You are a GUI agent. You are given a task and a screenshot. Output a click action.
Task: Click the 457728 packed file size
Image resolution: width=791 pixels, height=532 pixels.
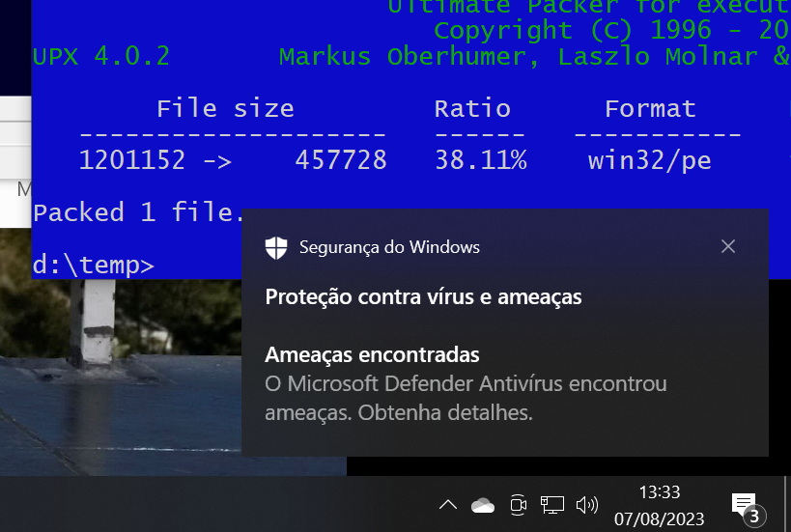tap(341, 160)
